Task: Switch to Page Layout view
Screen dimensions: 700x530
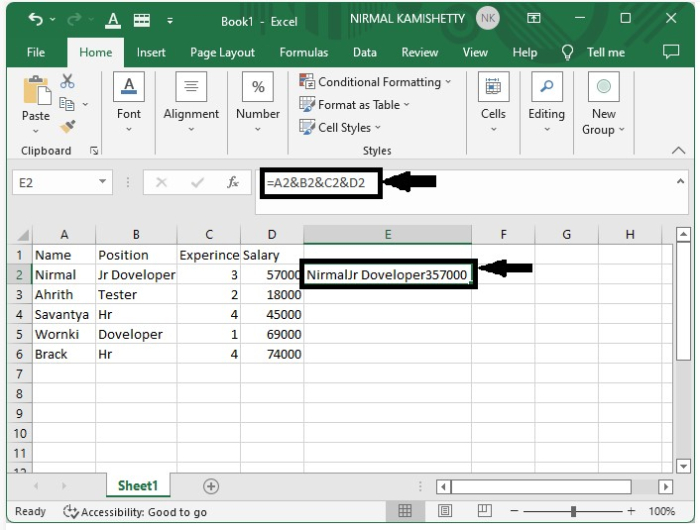Action: [443, 511]
